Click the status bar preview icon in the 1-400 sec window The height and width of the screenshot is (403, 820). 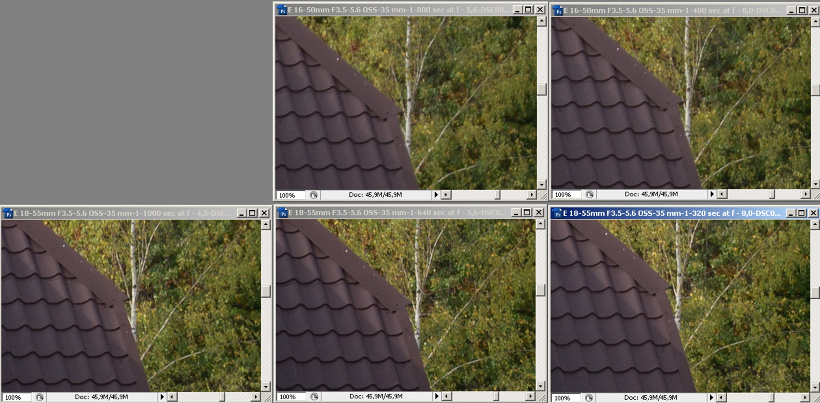(x=589, y=194)
